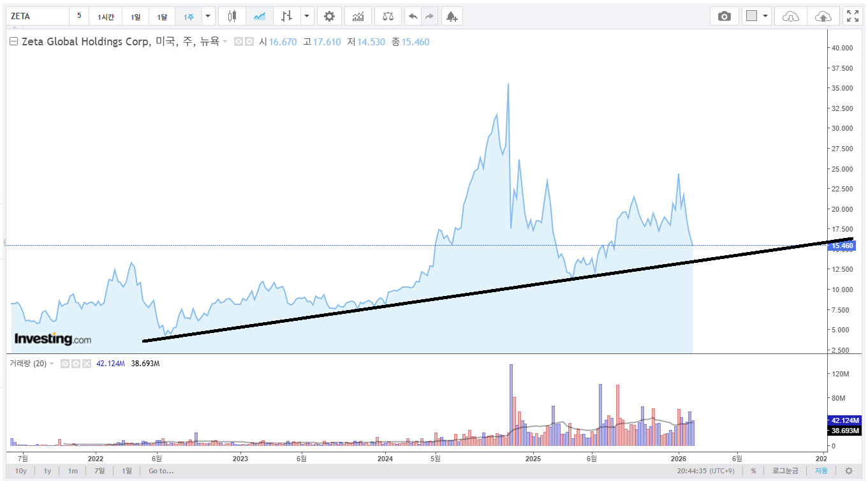Open chart properties gear in top toolbar
Screen dimensions: 868x481
click(329, 17)
